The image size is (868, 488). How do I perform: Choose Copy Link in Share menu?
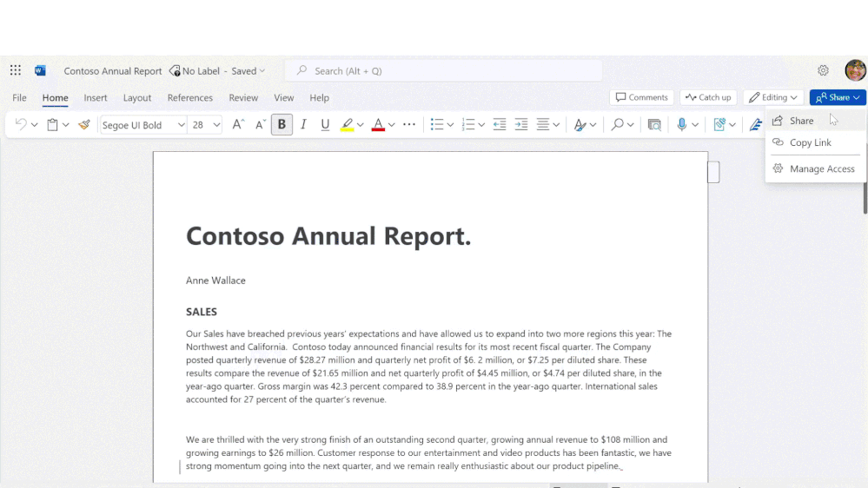pyautogui.click(x=815, y=142)
